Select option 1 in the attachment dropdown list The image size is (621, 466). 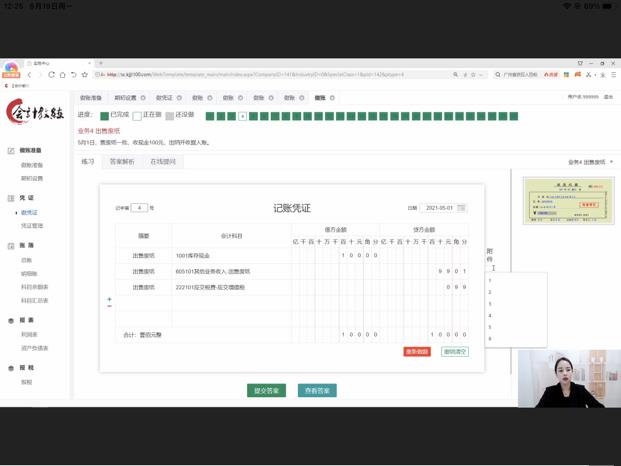click(x=490, y=281)
